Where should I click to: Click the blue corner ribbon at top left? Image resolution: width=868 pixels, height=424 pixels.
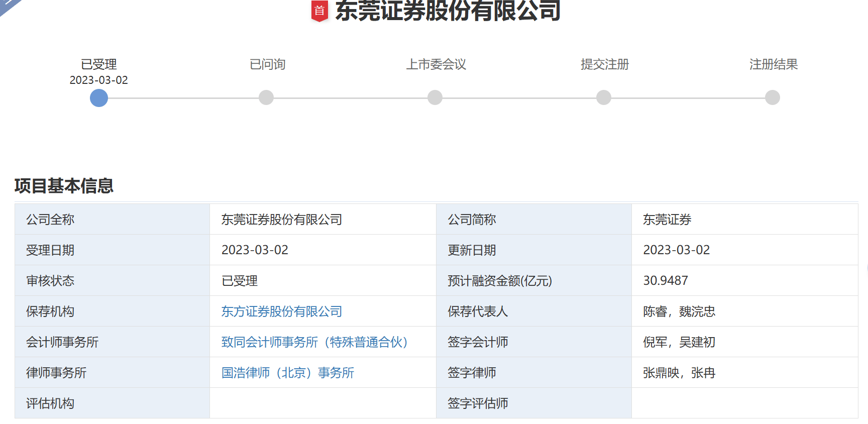click(8, 5)
